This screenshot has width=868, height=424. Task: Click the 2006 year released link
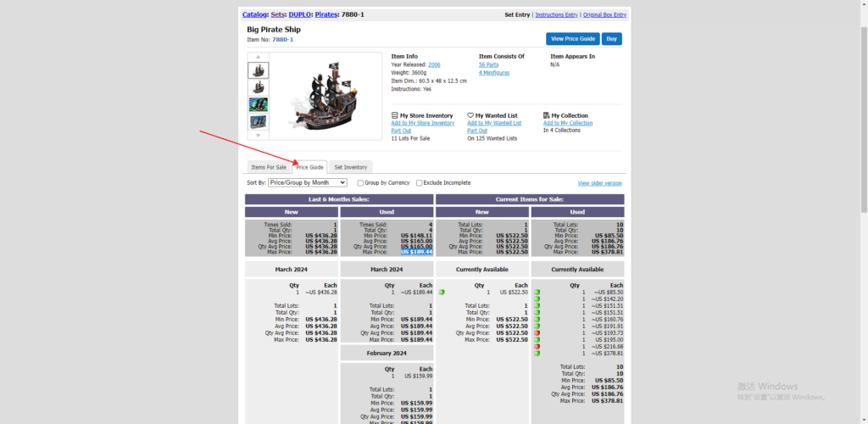[434, 64]
